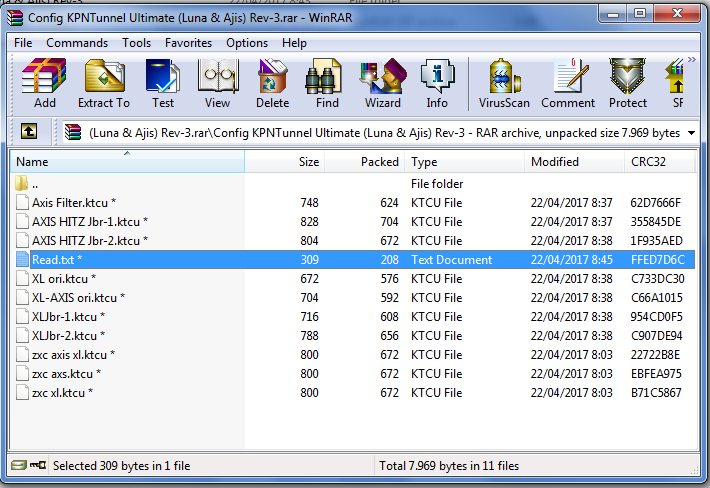
Task: Click the up one level arrow icon
Action: 29,132
